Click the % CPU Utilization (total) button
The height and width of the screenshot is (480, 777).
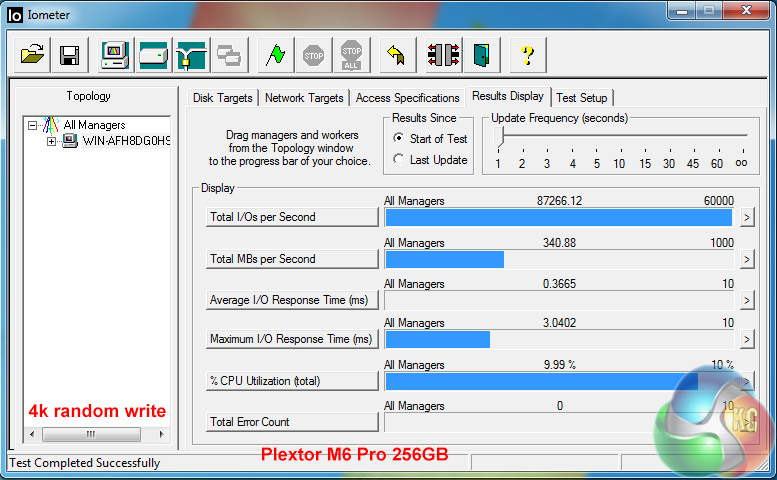[x=292, y=381]
